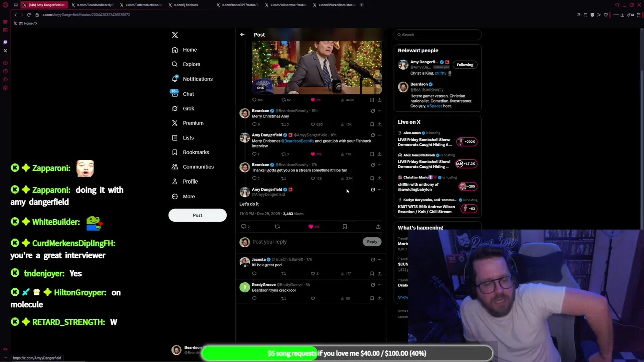The height and width of the screenshot is (362, 644).
Task: Repost the 'Let's do it' post
Action: tap(277, 227)
